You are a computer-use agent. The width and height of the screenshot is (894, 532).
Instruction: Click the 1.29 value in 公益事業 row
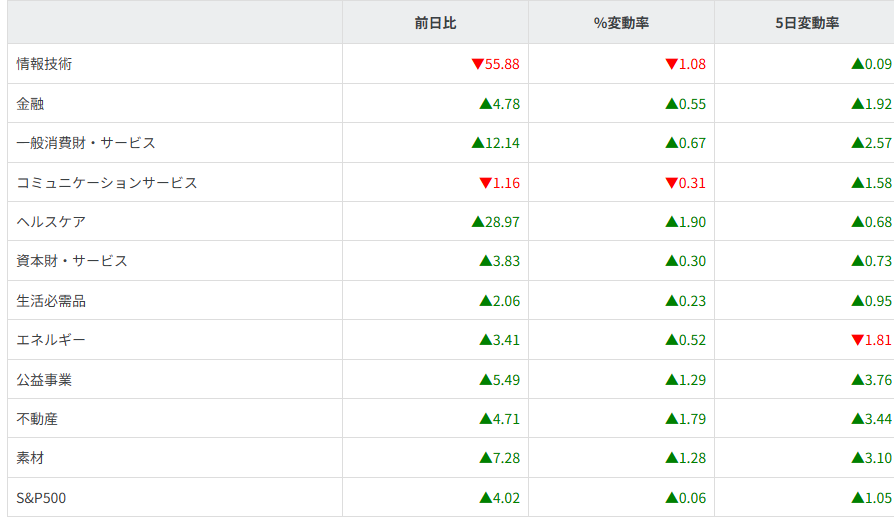coord(691,380)
